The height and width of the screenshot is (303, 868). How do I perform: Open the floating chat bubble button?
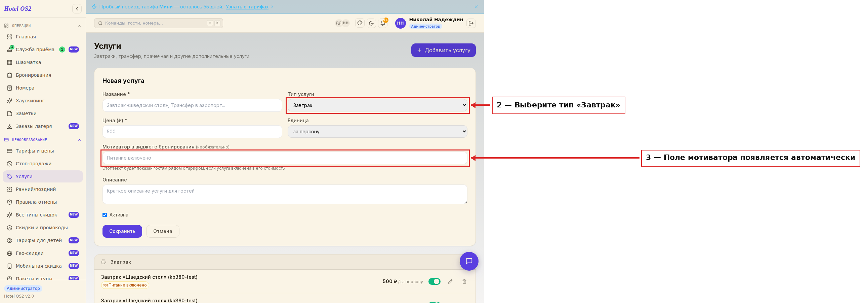point(469,261)
